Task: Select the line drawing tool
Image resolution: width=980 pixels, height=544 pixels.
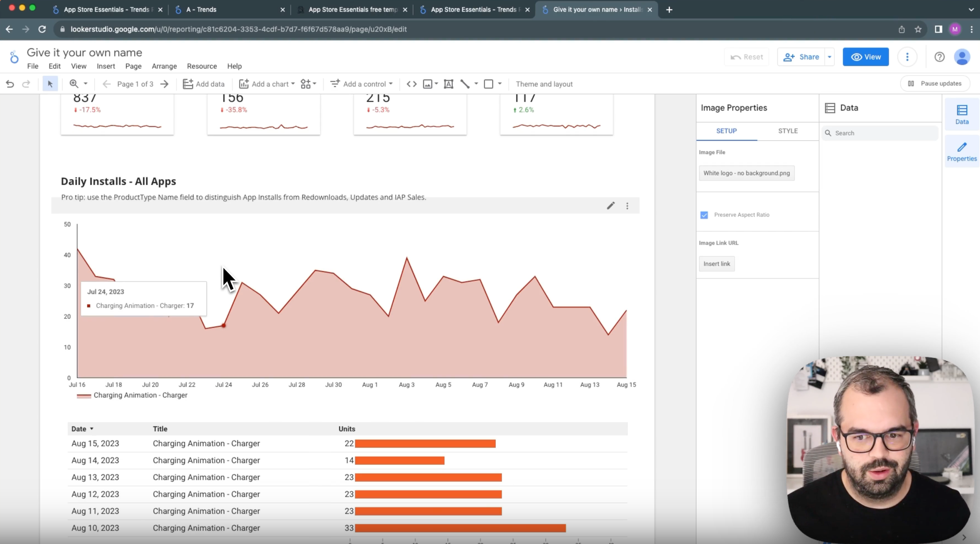Action: coord(465,84)
